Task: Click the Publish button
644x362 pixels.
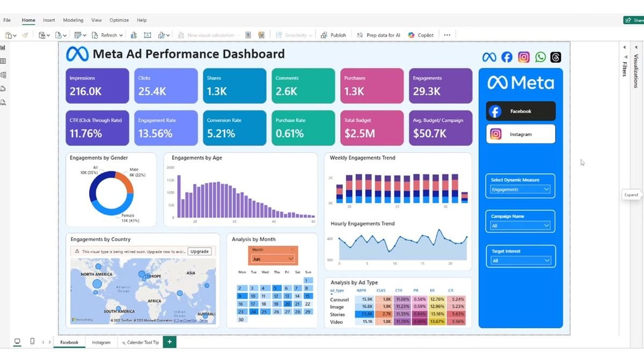Action: (x=333, y=35)
